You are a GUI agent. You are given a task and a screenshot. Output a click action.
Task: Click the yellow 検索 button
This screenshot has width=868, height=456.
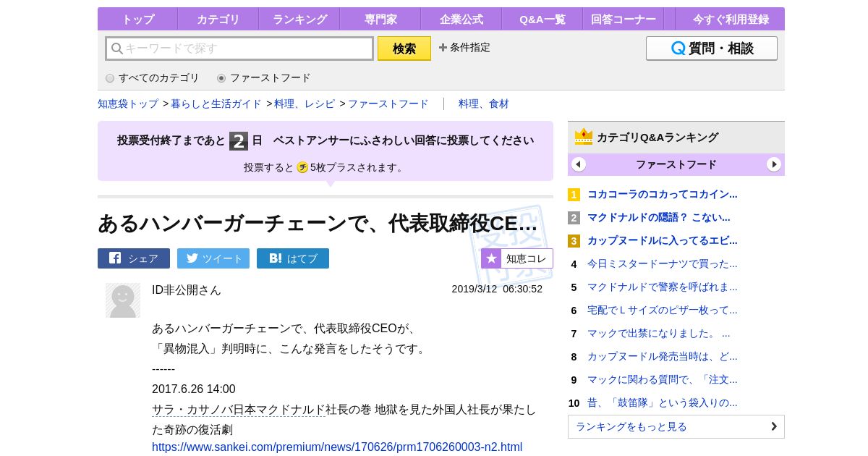[404, 48]
